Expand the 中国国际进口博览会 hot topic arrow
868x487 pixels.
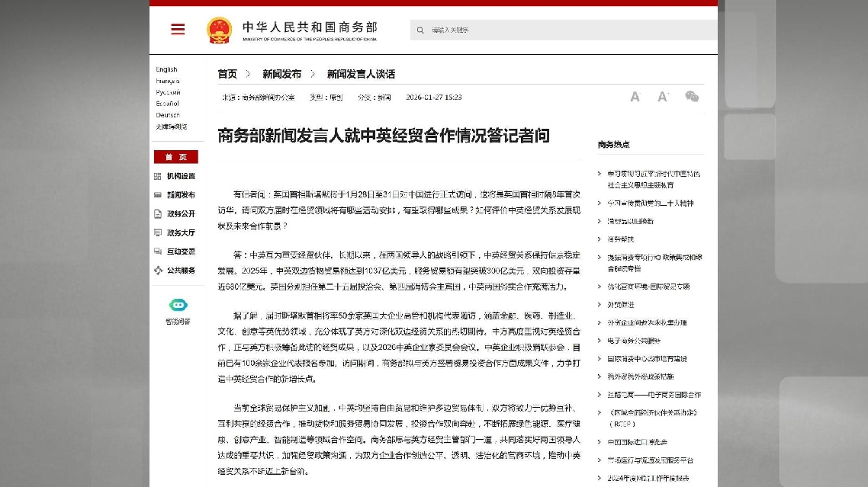[600, 442]
